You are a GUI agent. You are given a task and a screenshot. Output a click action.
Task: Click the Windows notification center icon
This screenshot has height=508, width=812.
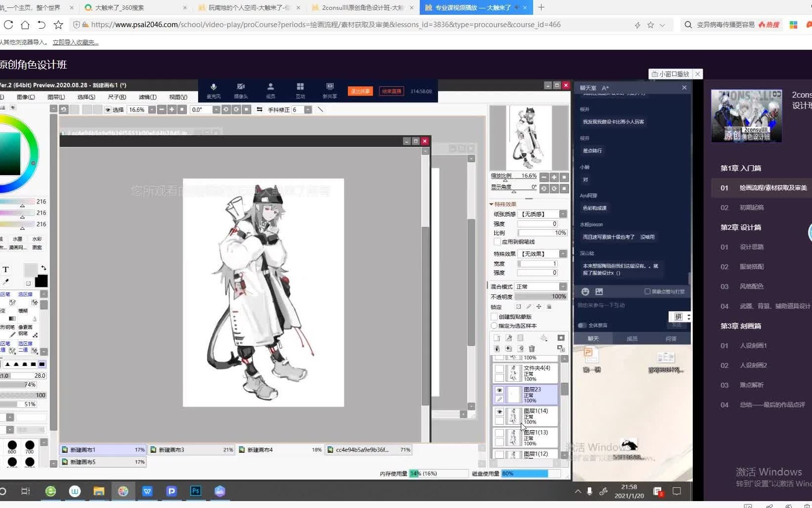point(677,491)
